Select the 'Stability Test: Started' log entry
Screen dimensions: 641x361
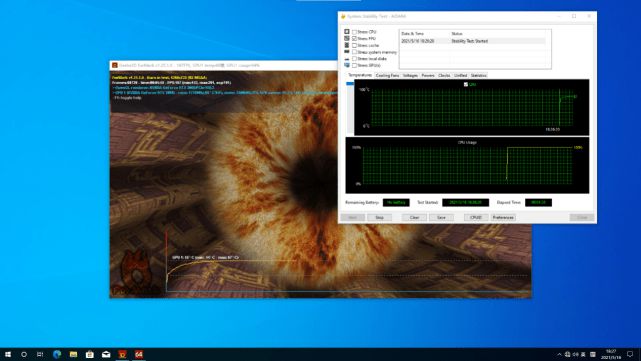473,41
